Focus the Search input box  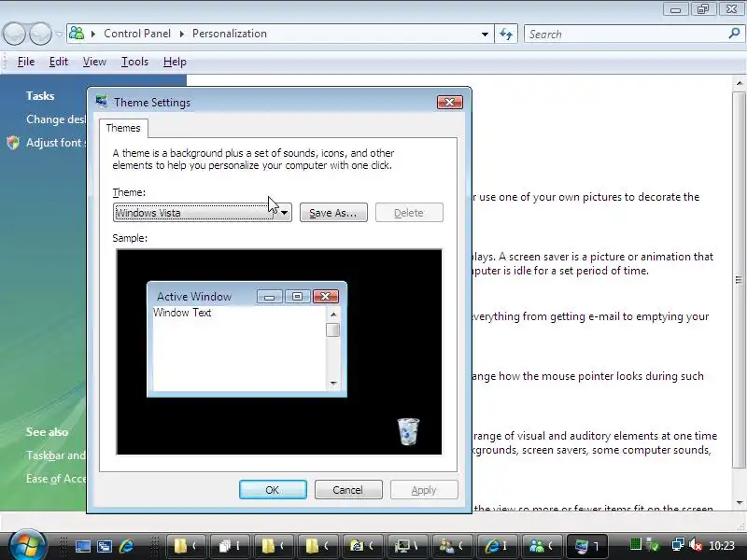(x=625, y=35)
